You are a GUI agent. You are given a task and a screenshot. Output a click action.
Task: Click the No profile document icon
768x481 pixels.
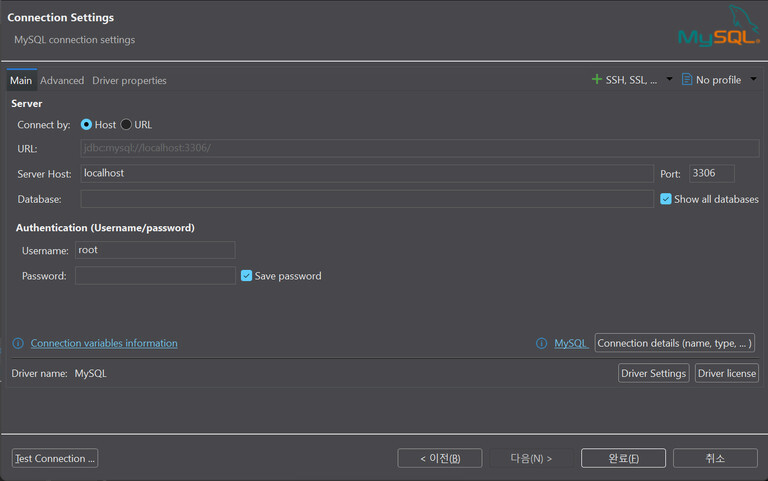(687, 79)
